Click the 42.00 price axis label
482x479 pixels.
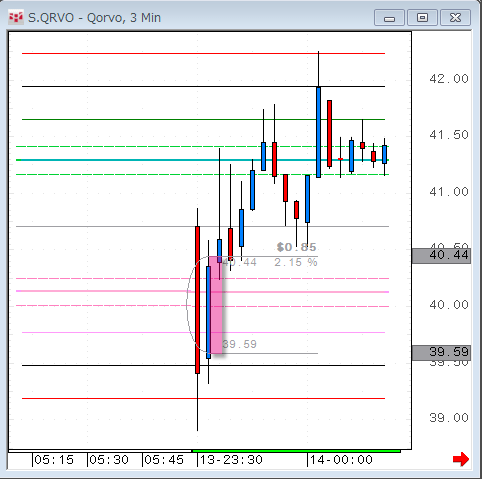click(449, 79)
